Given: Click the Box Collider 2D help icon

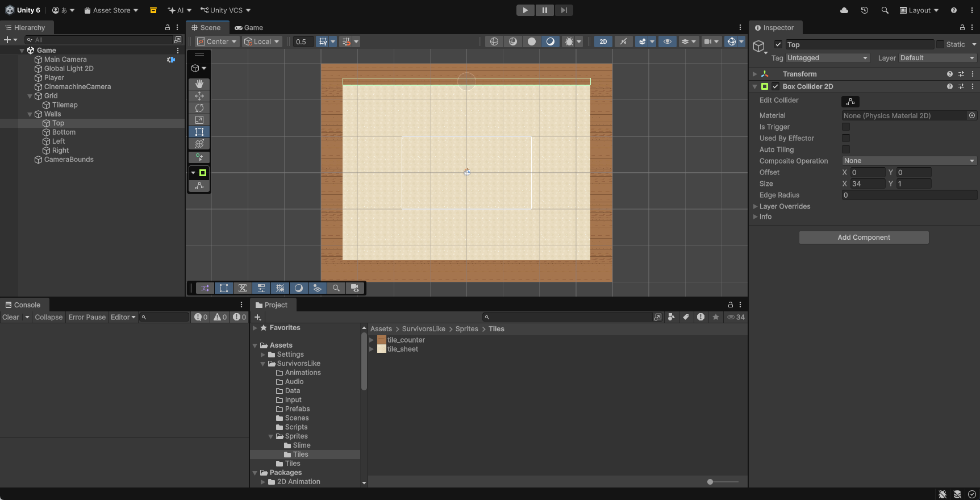Looking at the screenshot, I should 949,86.
